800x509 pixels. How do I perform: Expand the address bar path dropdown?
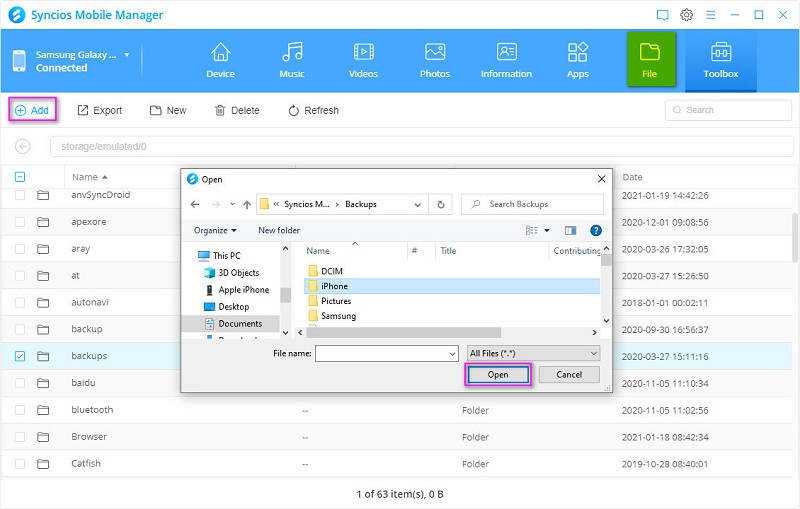[x=417, y=205]
